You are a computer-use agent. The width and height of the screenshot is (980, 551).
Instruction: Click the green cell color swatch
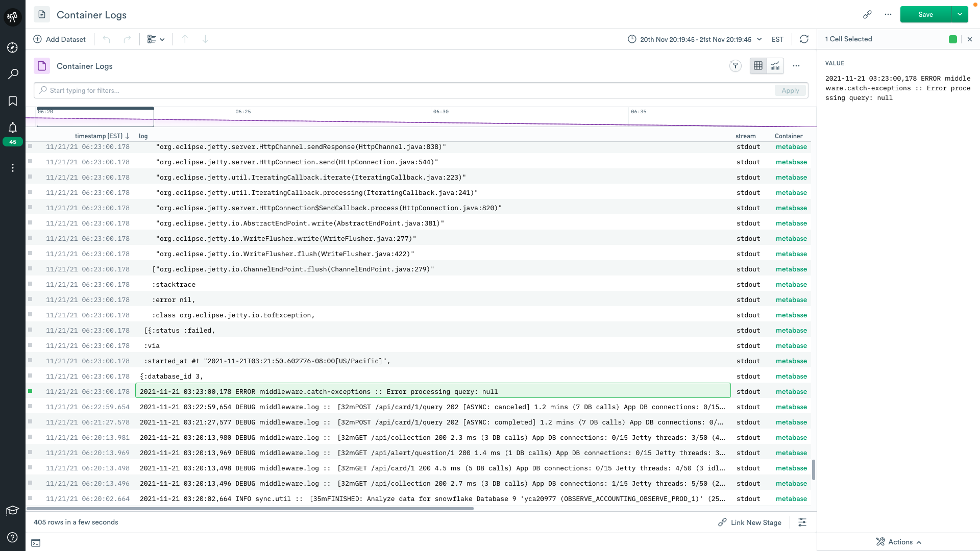pos(953,39)
